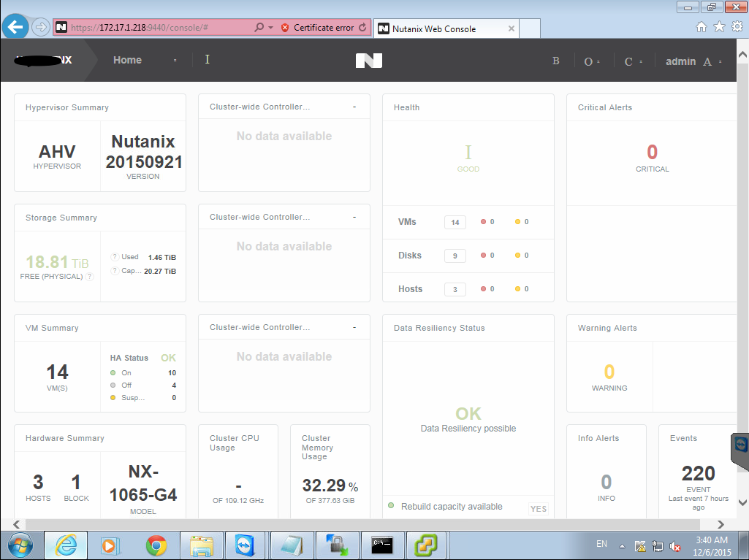
Task: Click the 0 CRITICAL alerts count
Action: [652, 153]
